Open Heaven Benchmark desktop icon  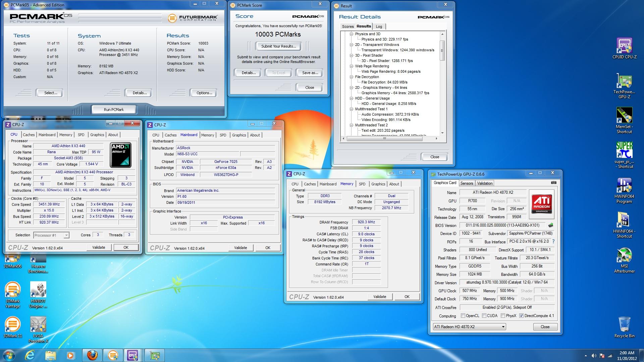click(x=38, y=264)
